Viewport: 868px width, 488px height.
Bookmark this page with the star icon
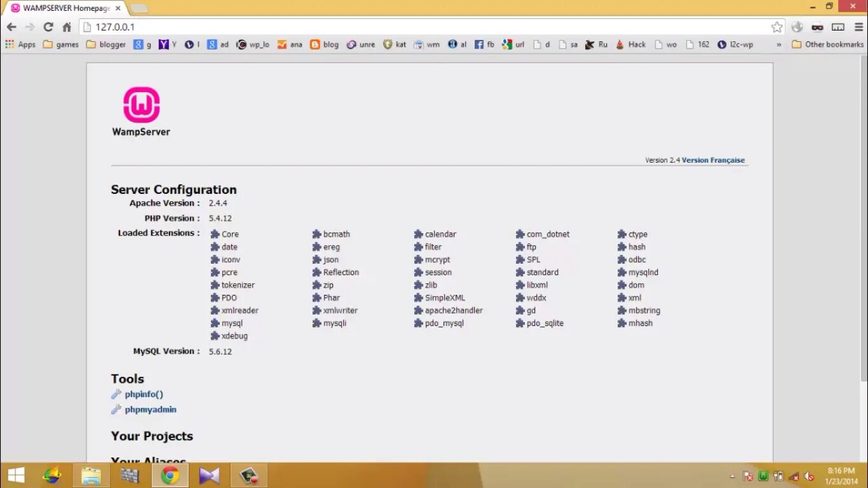click(776, 27)
